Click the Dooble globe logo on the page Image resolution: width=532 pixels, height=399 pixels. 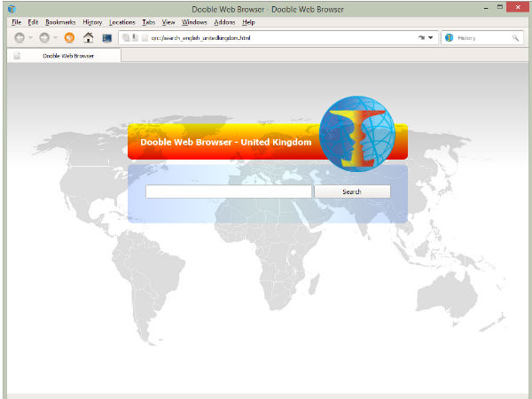point(356,134)
